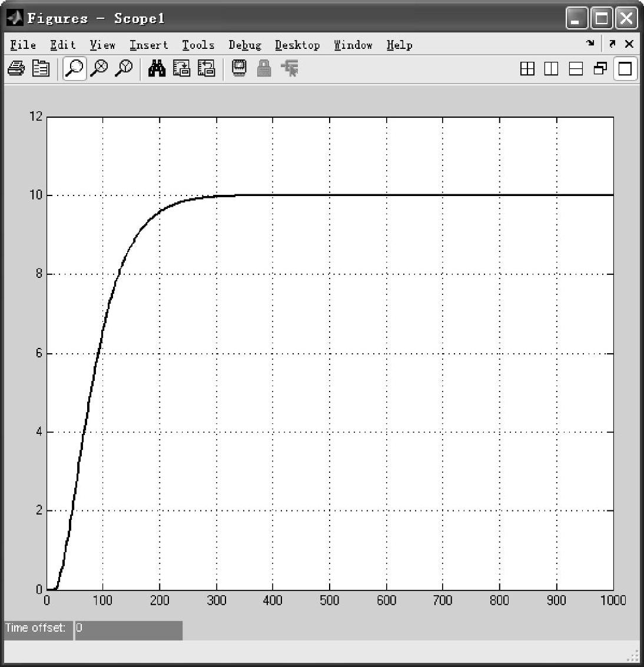Open the Window menu

[353, 45]
